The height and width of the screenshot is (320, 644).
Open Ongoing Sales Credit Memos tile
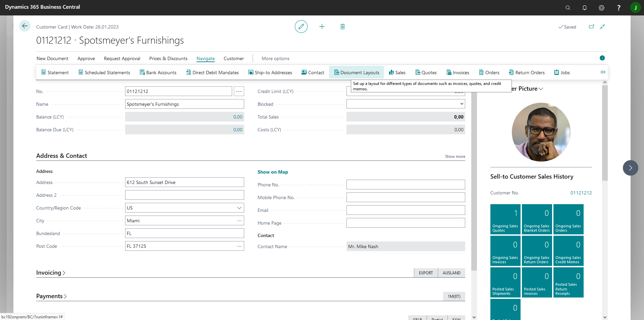pyautogui.click(x=569, y=251)
